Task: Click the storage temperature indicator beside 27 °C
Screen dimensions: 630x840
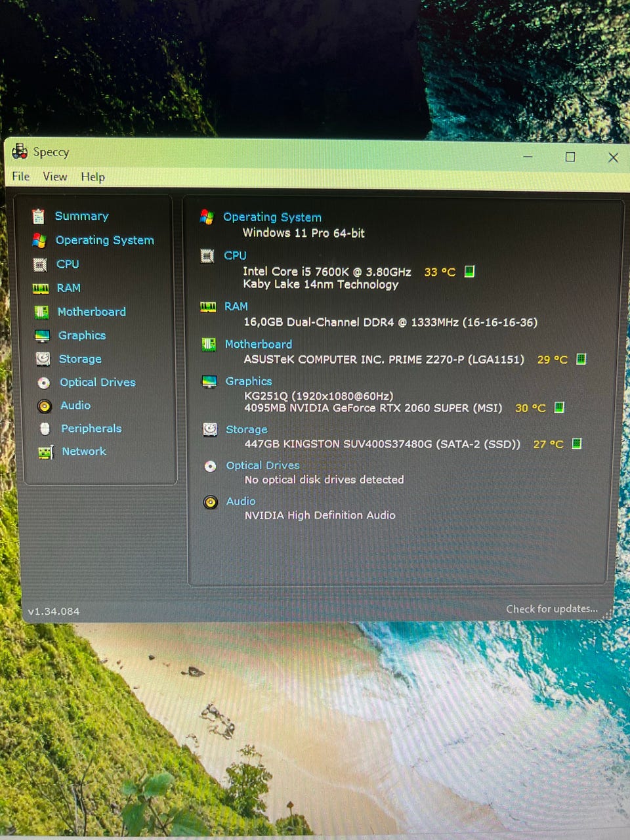Action: pos(577,444)
